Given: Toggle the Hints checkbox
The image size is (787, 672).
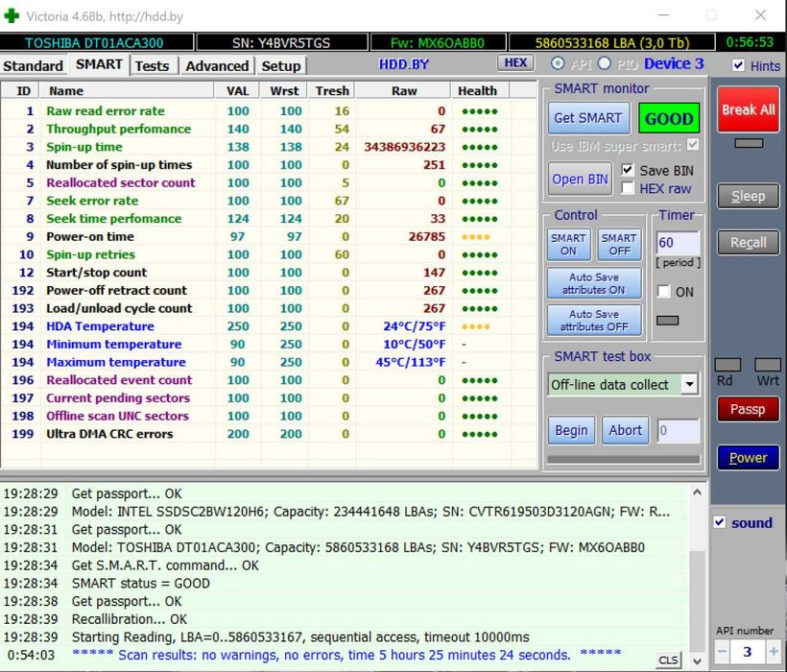Looking at the screenshot, I should (738, 65).
